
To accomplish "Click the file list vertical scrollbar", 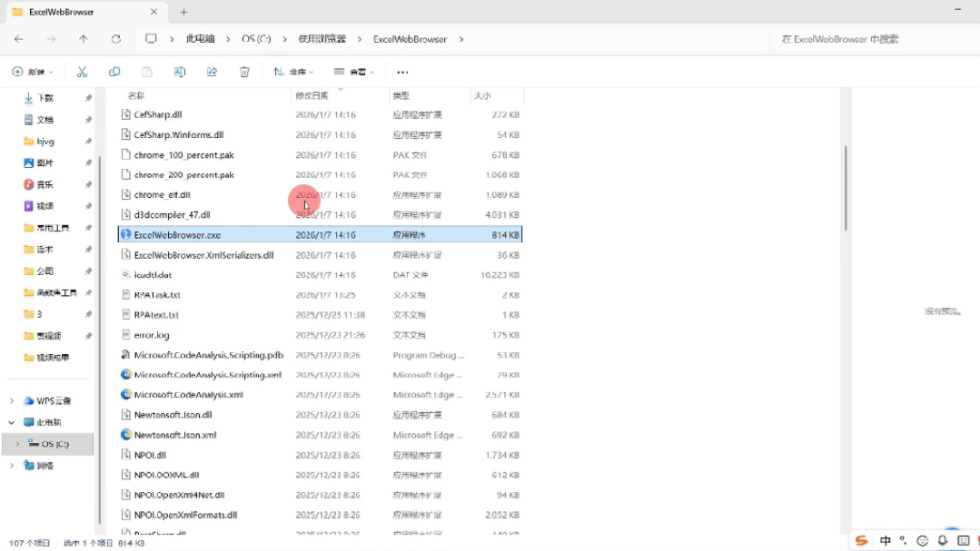I will pos(846,188).
